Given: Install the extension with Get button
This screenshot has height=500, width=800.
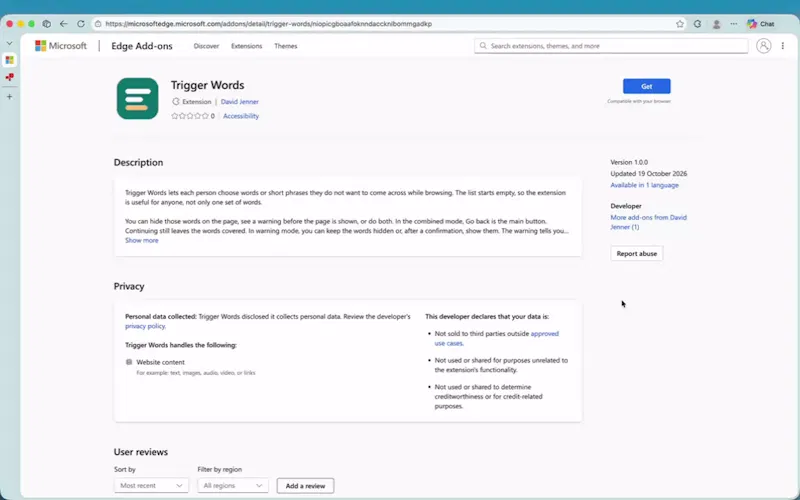Looking at the screenshot, I should (x=646, y=86).
